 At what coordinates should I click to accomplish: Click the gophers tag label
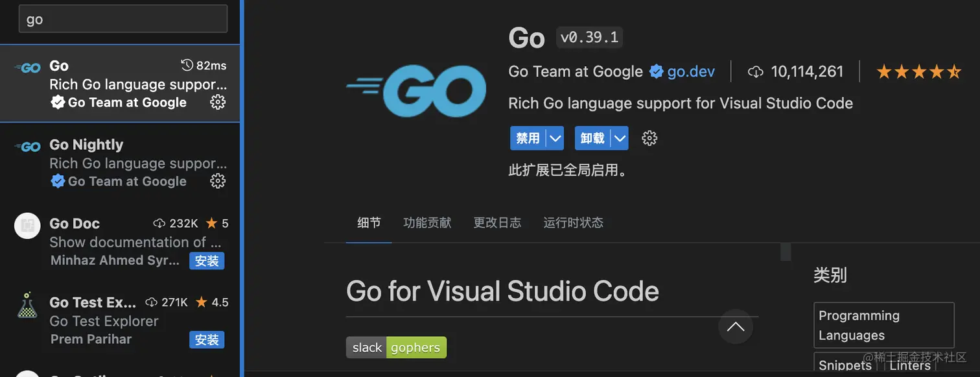(x=415, y=347)
